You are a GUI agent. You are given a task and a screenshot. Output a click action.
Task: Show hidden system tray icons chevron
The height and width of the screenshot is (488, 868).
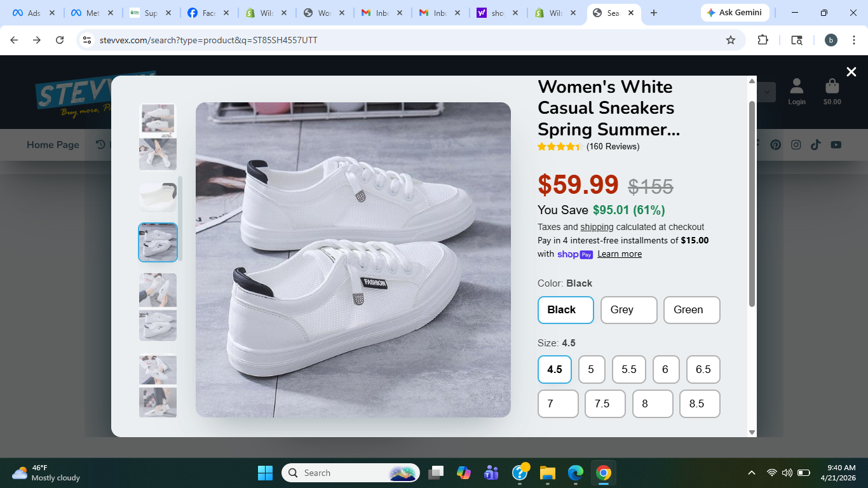(752, 473)
